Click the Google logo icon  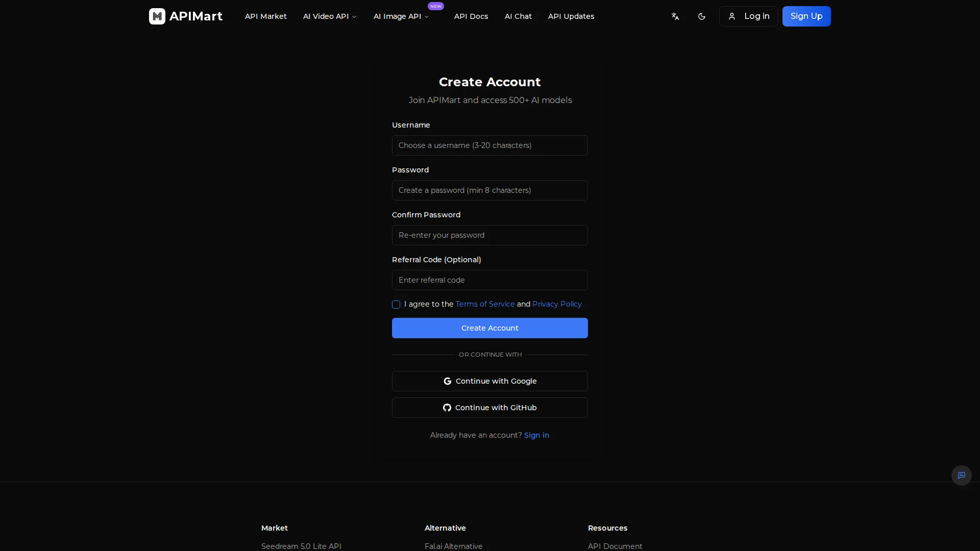448,381
